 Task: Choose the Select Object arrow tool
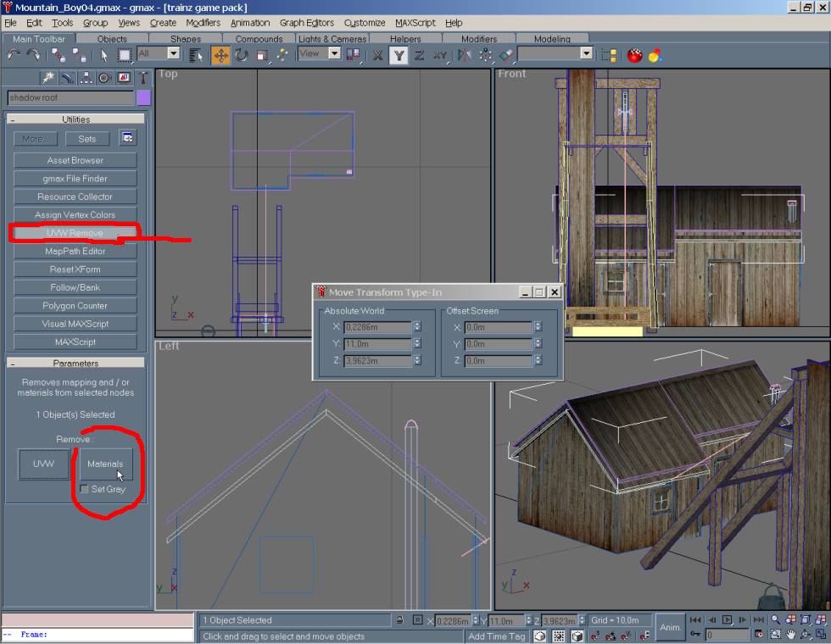(103, 55)
